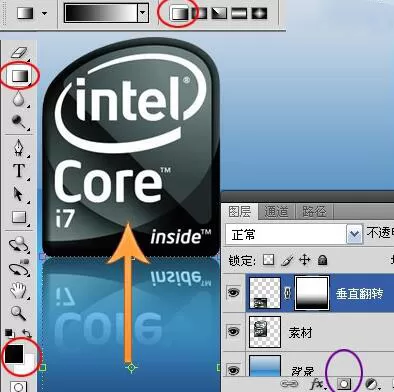Switch to the 路径 tab
Viewport: 394px width, 392px height.
click(314, 212)
